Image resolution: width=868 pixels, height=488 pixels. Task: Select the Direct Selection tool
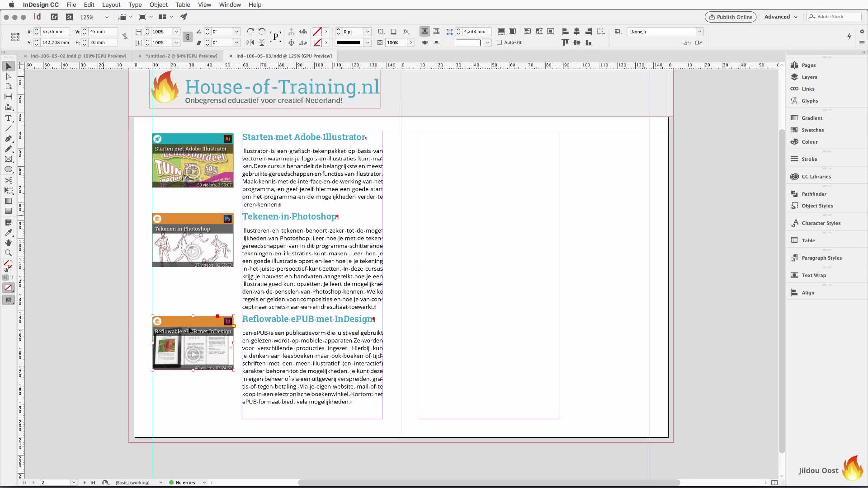point(9,76)
